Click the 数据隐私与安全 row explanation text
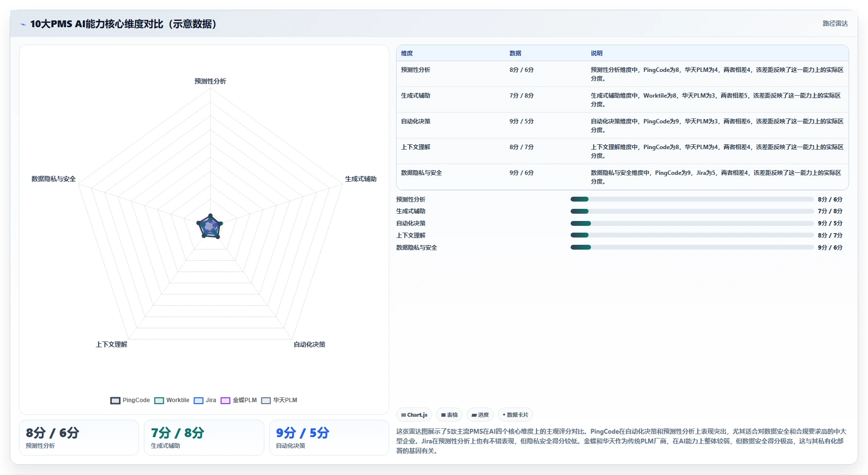 point(717,177)
